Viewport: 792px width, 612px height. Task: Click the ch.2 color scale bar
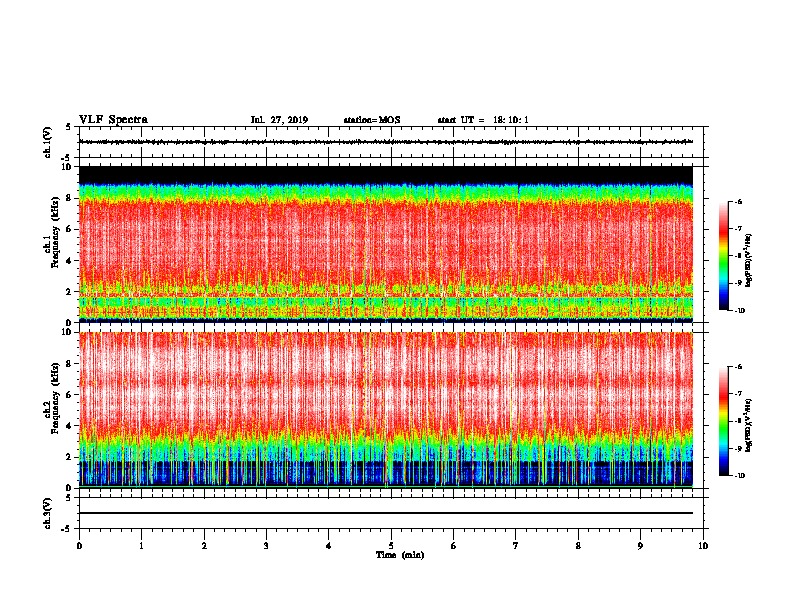click(724, 421)
